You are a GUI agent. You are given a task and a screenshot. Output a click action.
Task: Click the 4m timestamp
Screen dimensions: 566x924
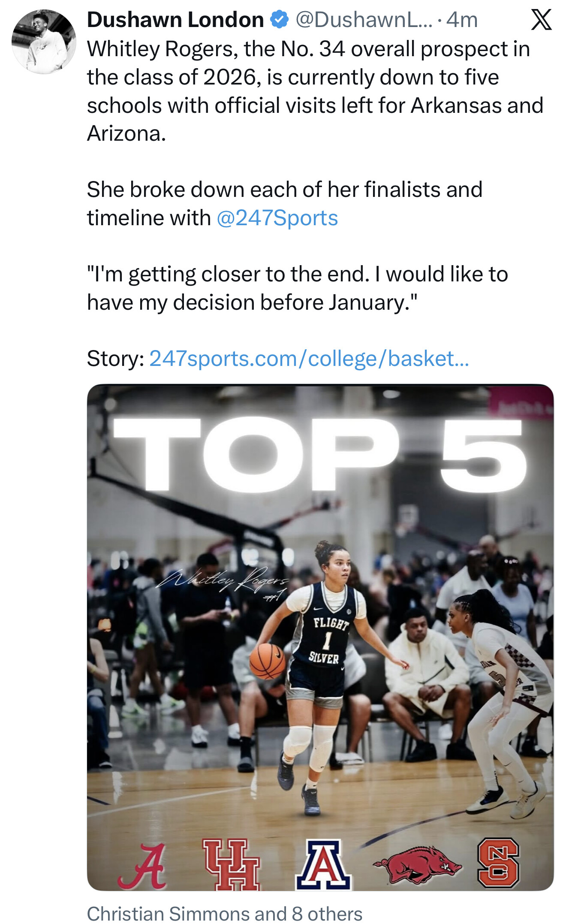tap(462, 20)
